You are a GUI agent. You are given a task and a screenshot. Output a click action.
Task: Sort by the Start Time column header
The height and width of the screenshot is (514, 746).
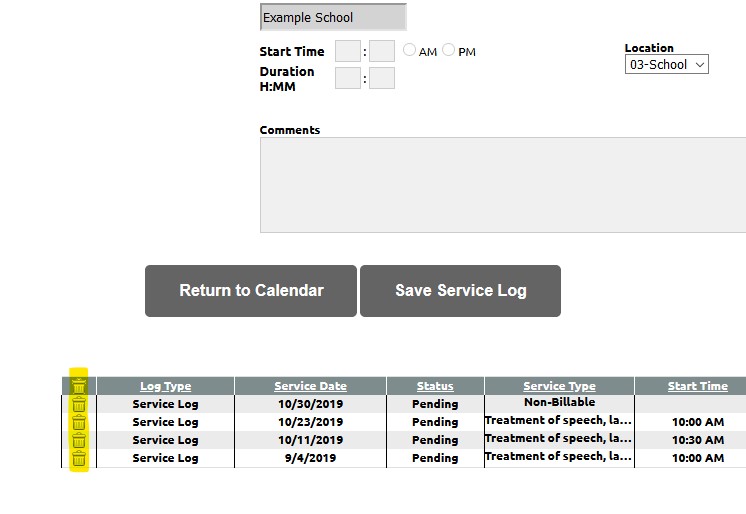(x=697, y=386)
